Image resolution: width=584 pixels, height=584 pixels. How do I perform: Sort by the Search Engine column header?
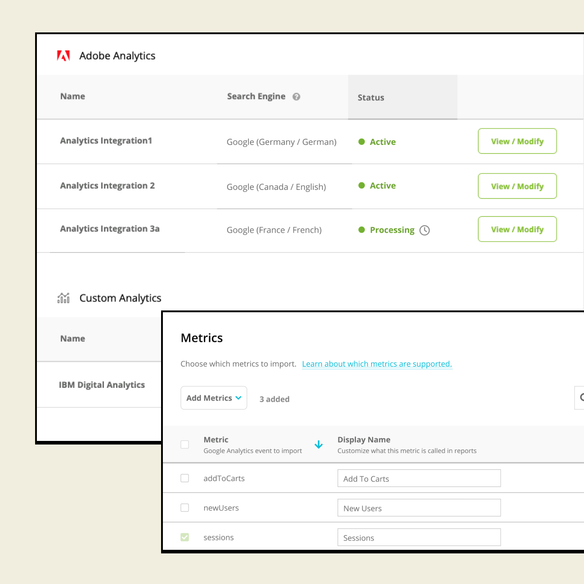point(256,96)
